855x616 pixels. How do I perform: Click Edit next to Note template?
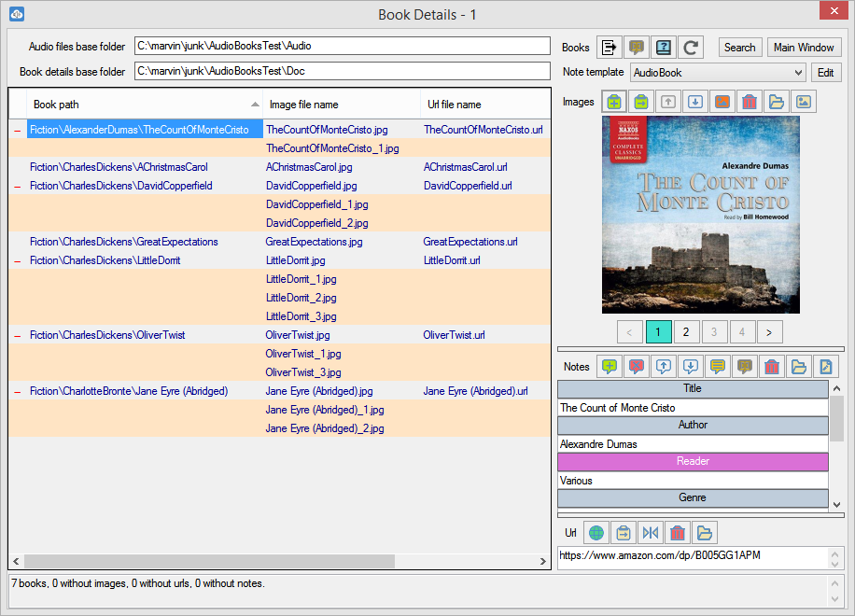pyautogui.click(x=825, y=73)
